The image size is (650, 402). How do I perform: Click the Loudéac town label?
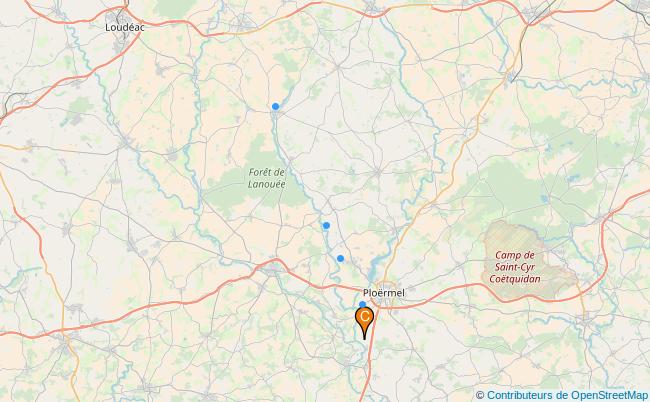(x=125, y=27)
